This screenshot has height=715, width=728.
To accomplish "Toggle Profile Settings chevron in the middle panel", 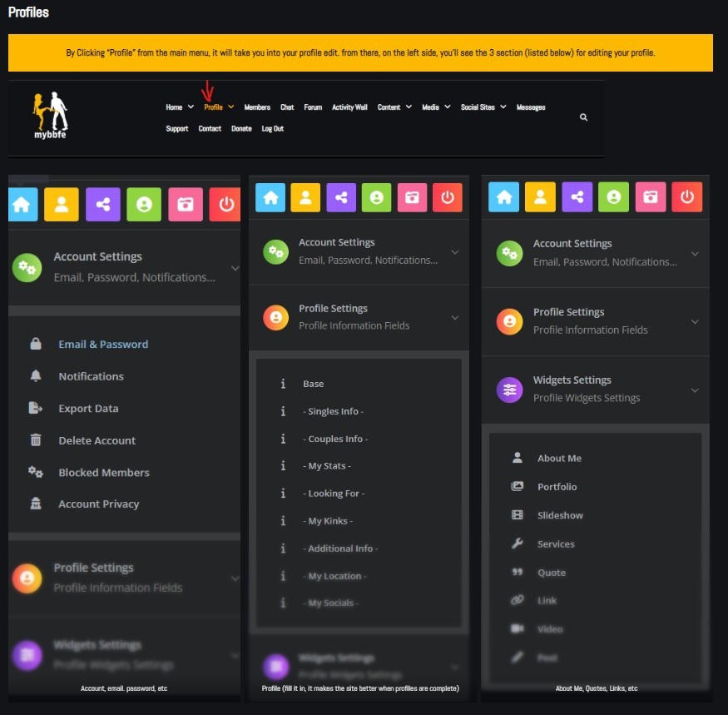I will click(x=454, y=317).
